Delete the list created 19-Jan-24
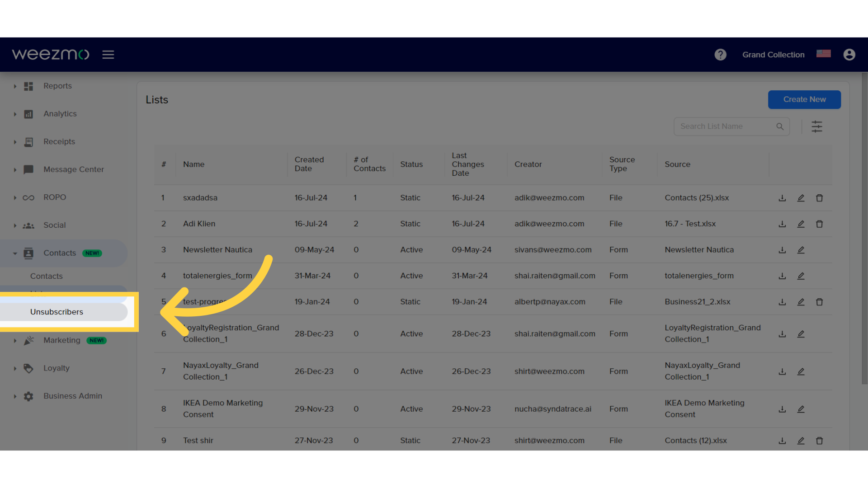Screen dimensions: 868x488 click(x=819, y=302)
